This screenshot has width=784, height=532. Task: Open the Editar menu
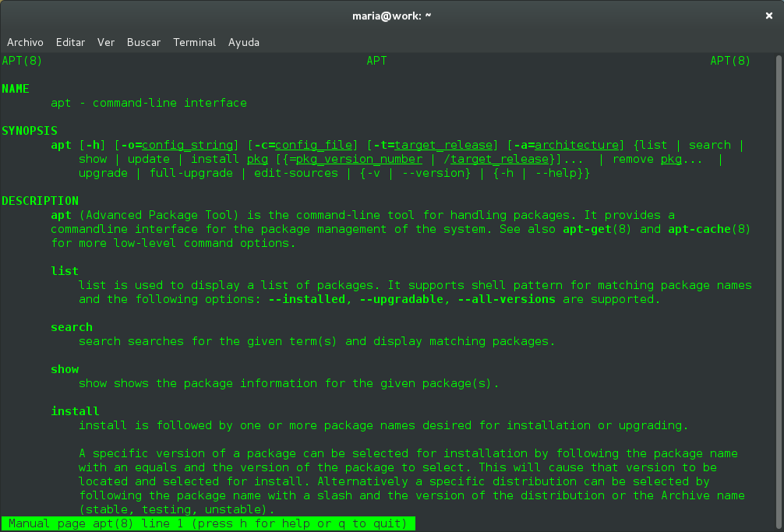coord(70,42)
